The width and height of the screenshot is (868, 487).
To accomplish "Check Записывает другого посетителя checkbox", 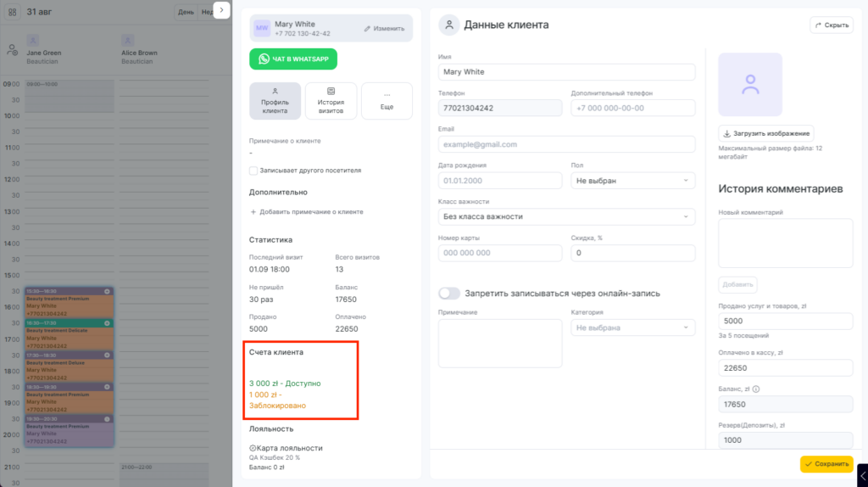I will (253, 171).
